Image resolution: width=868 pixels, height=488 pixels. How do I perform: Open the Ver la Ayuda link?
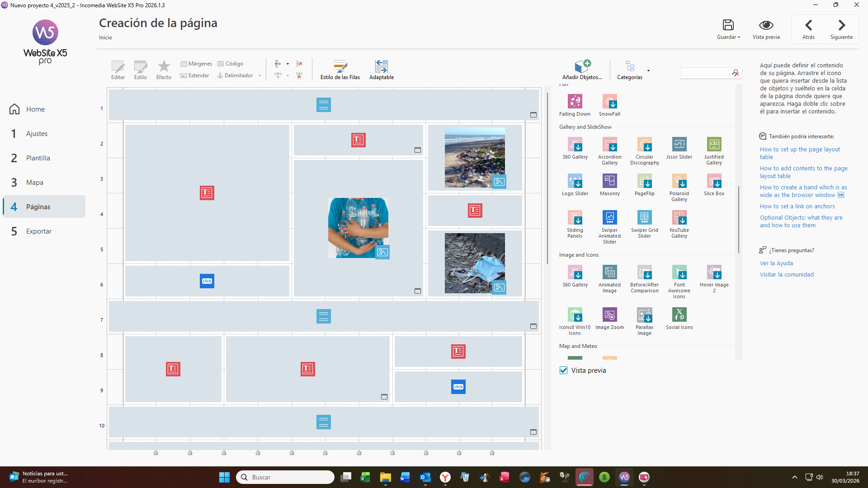pos(776,263)
